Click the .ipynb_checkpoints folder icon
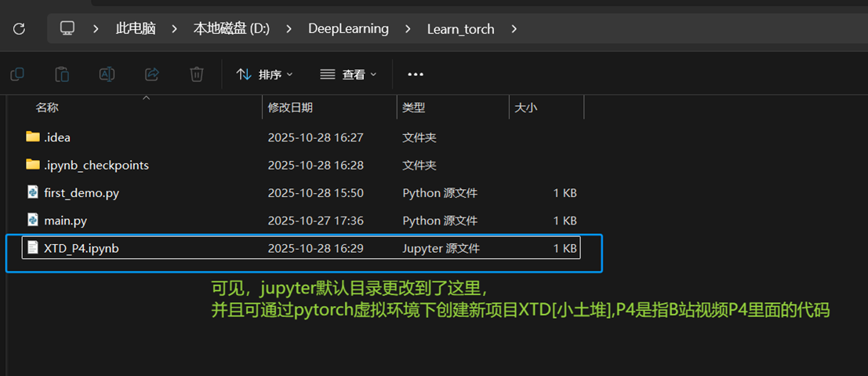Image resolution: width=868 pixels, height=376 pixels. click(x=33, y=165)
